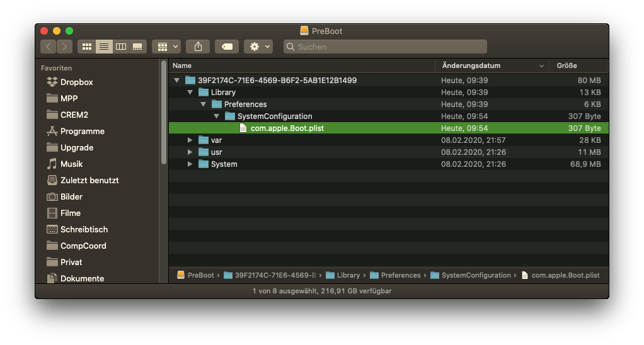This screenshot has height=345, width=644.
Task: Switch to list view
Action: pyautogui.click(x=104, y=47)
